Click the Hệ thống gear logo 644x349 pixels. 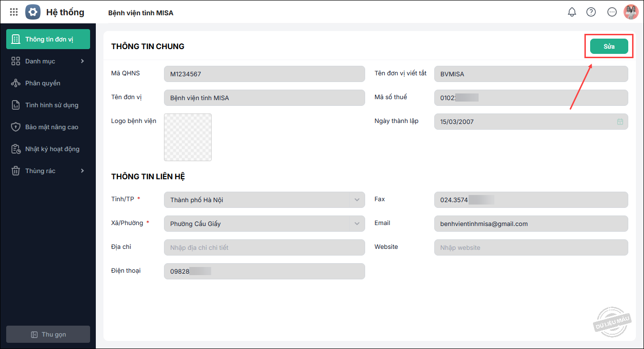pos(33,12)
